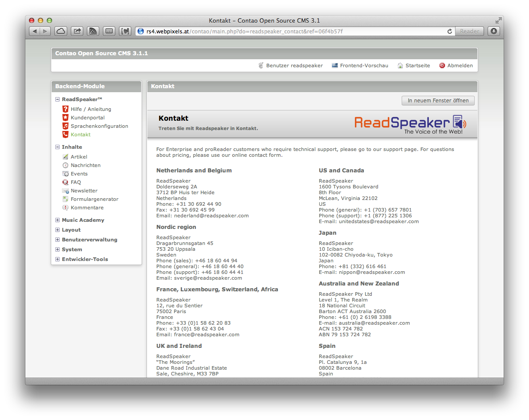Open the Nachrichten menu item text
The width and height of the screenshot is (529, 420).
(x=85, y=165)
